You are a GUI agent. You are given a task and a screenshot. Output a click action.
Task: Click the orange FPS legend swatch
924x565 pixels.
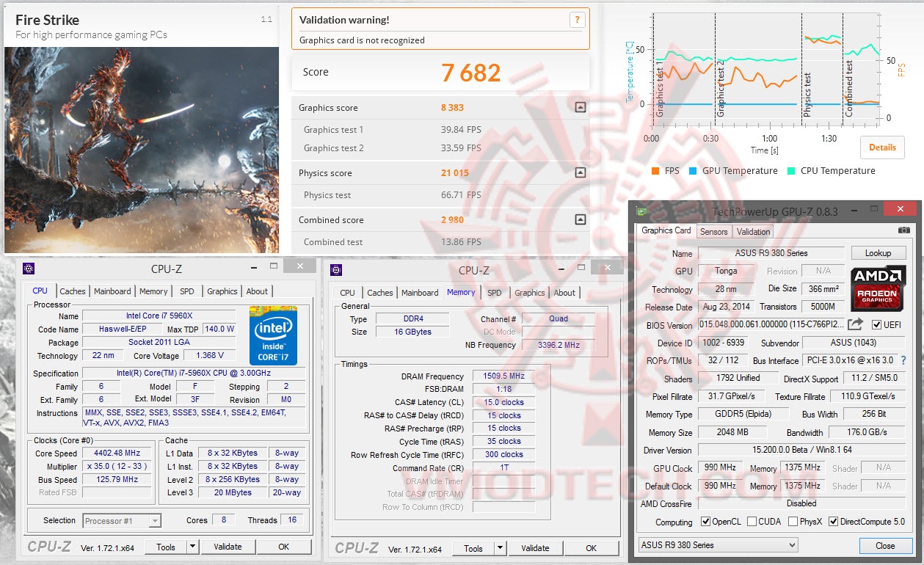click(655, 171)
